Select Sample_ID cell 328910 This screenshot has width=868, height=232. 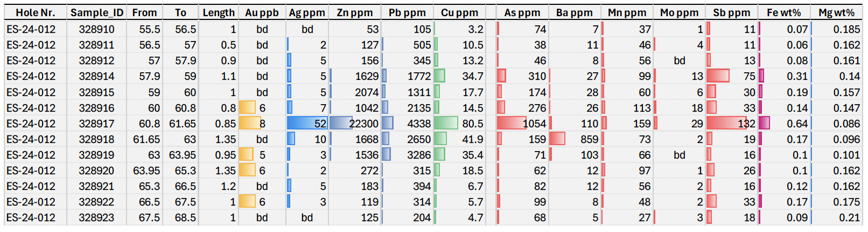(97, 29)
